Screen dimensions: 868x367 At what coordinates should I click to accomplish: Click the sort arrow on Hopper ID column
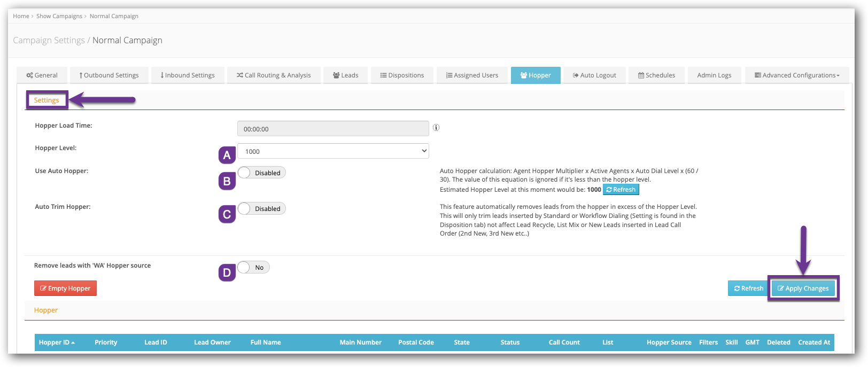click(73, 343)
